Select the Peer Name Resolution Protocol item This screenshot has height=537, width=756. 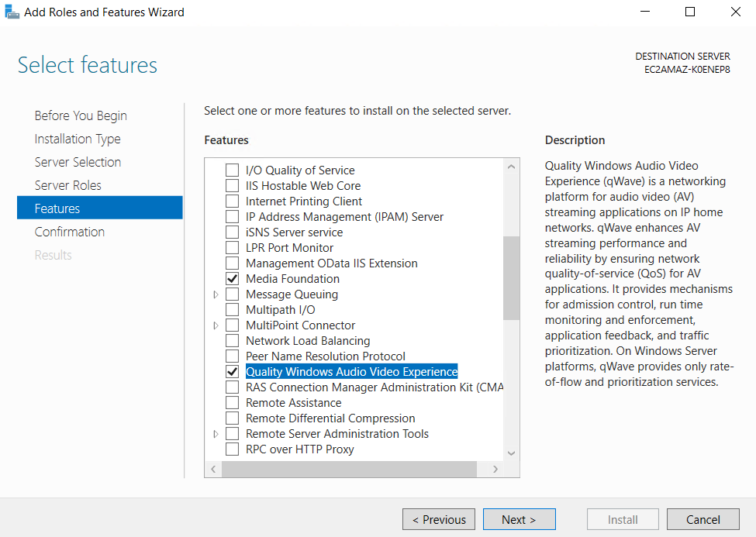(x=326, y=356)
